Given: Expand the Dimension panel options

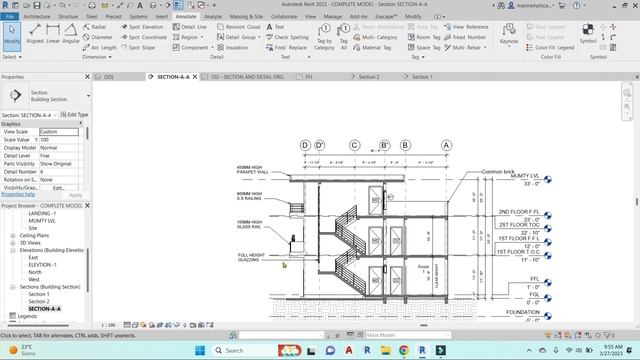Looking at the screenshot, I should click(x=97, y=57).
